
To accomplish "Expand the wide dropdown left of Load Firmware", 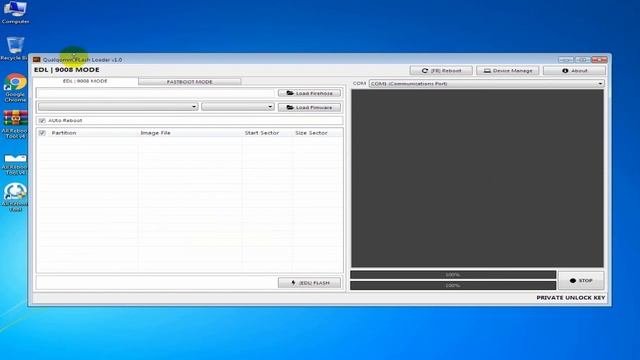I will [118, 107].
